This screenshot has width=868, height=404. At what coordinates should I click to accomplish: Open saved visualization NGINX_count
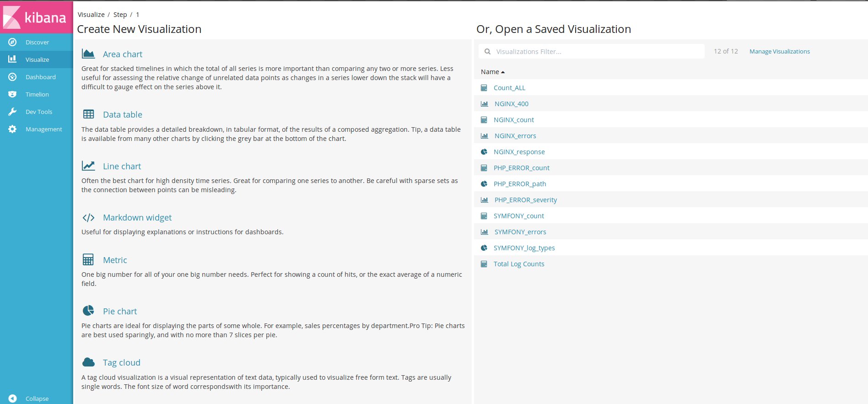tap(514, 120)
